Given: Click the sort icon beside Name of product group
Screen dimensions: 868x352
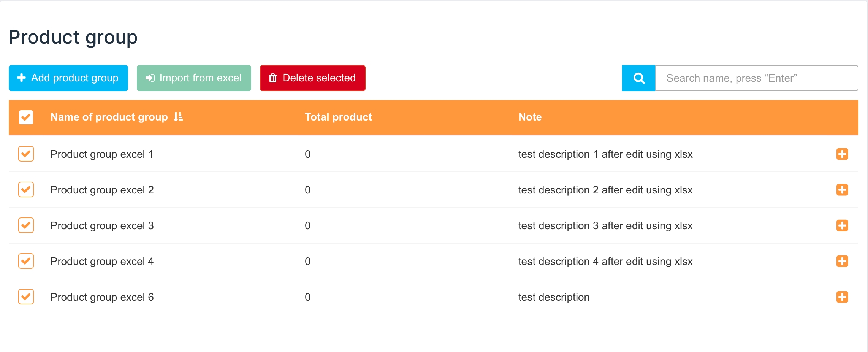Looking at the screenshot, I should point(178,117).
